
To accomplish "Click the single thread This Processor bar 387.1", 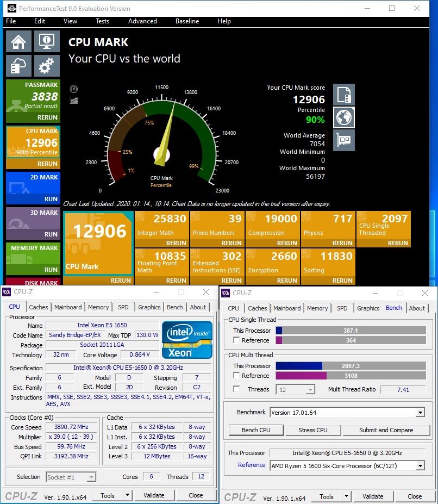I will 351,331.
